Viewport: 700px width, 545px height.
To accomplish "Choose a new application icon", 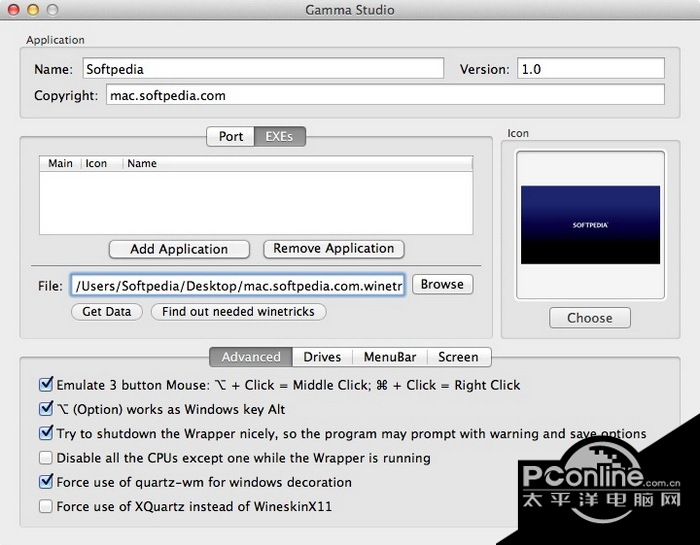I will click(590, 318).
